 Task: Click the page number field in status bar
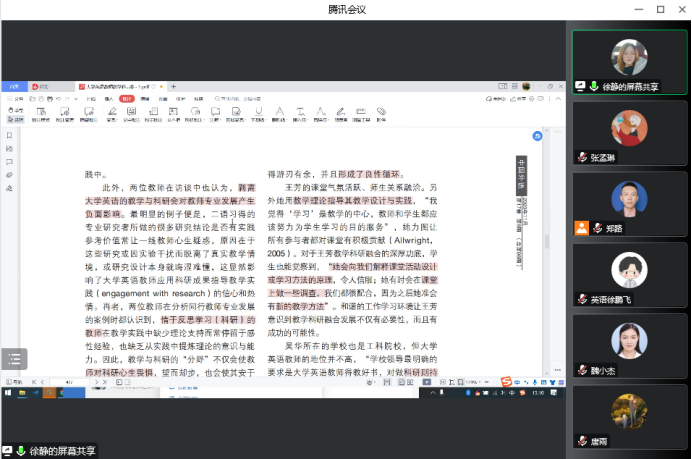[x=70, y=382]
